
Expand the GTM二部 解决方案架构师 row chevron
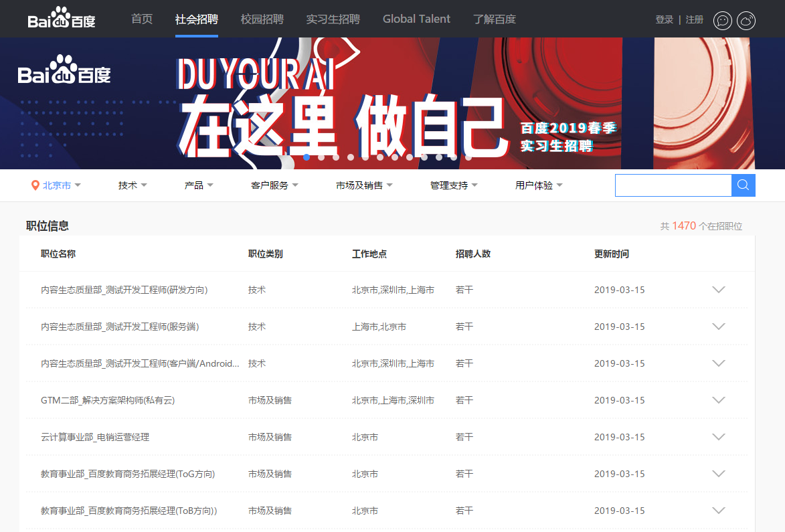[x=719, y=400]
